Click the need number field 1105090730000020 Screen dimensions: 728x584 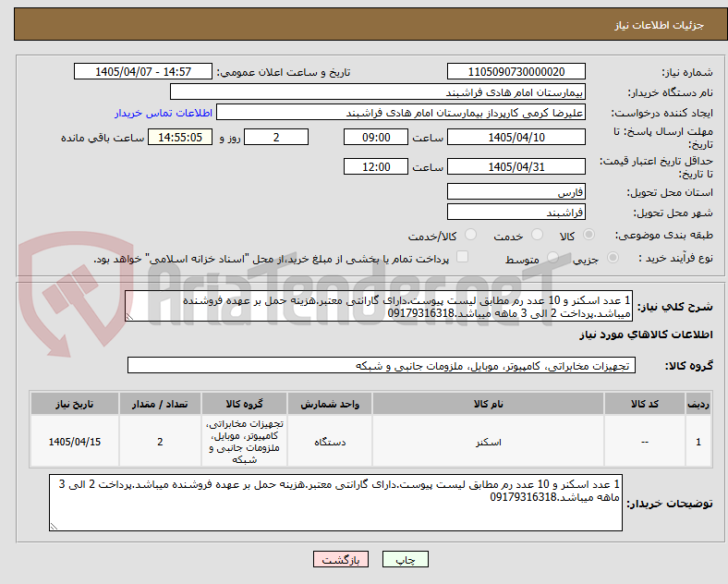516,71
